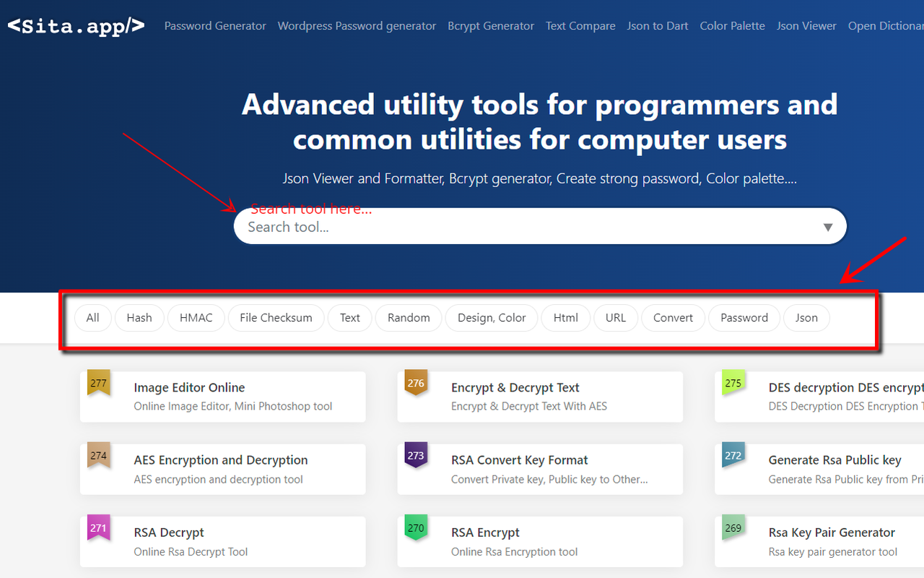924x578 pixels.
Task: Select the File Checksum category filter
Action: [276, 318]
